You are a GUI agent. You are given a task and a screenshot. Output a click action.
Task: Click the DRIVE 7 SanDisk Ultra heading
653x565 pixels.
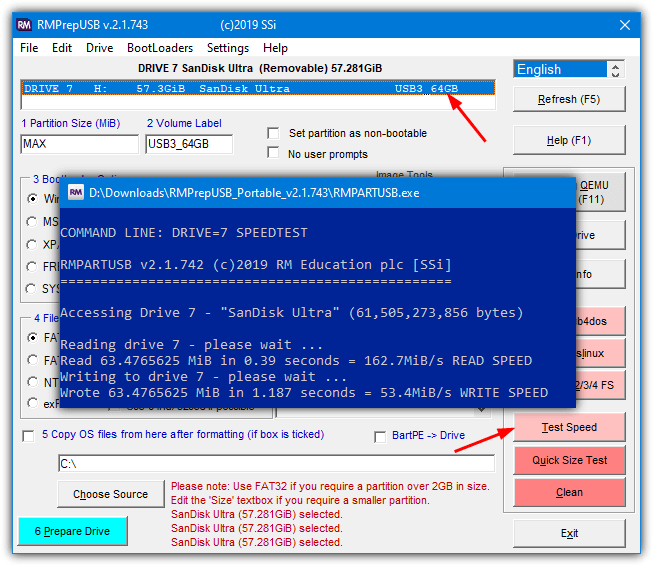pos(260,68)
